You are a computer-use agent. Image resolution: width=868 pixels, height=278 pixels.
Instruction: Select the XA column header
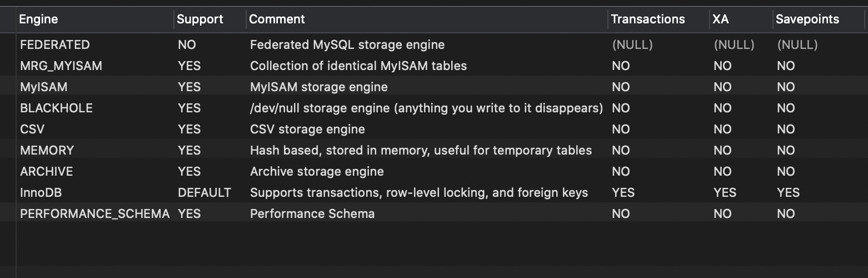click(741, 19)
